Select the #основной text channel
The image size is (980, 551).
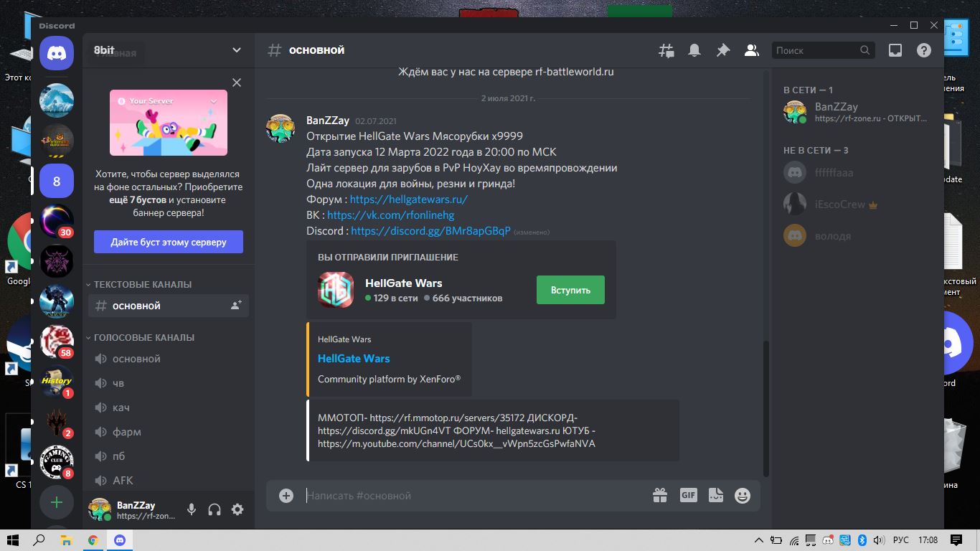coord(169,306)
